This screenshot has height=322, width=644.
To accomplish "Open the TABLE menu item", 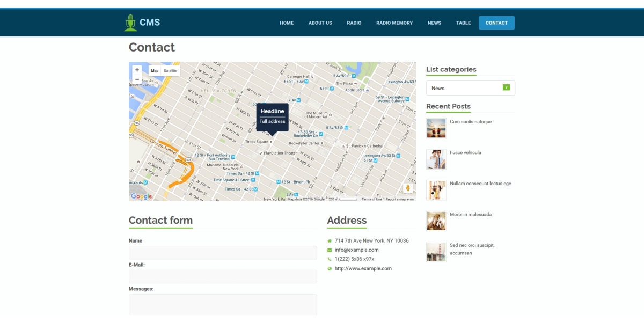I will coord(463,23).
